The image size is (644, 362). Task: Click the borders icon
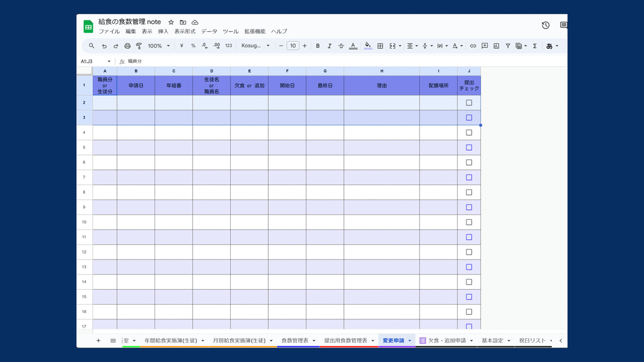(380, 46)
